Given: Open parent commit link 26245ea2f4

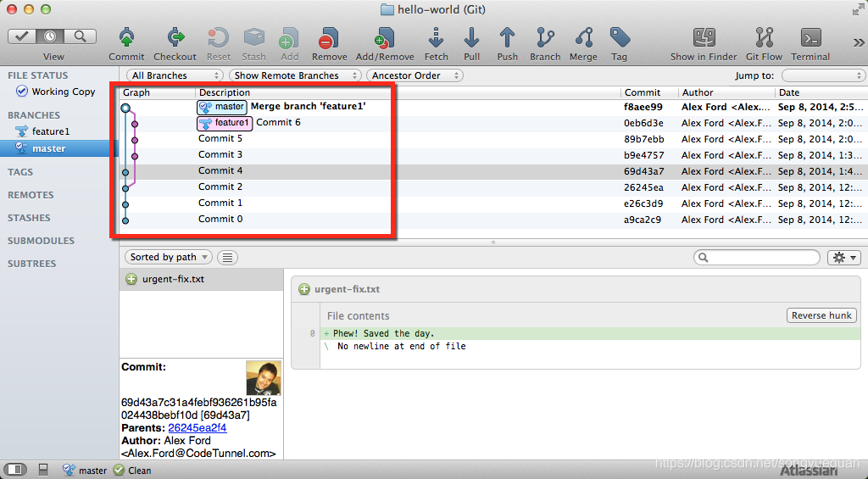Looking at the screenshot, I should 197,427.
